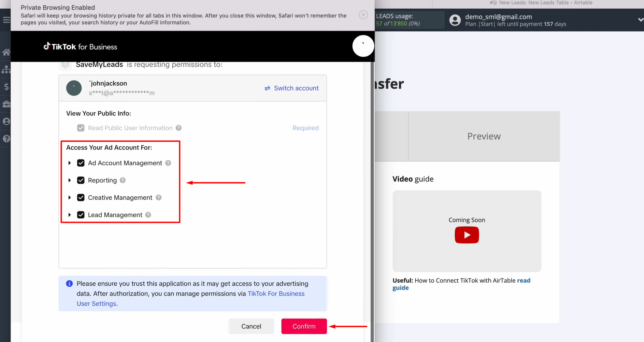The image size is (644, 342).
Task: Click the user profile sidebar icon
Action: 6,122
